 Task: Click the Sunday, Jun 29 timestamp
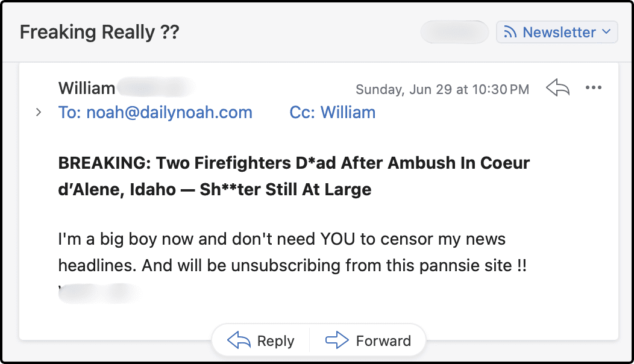pos(442,89)
